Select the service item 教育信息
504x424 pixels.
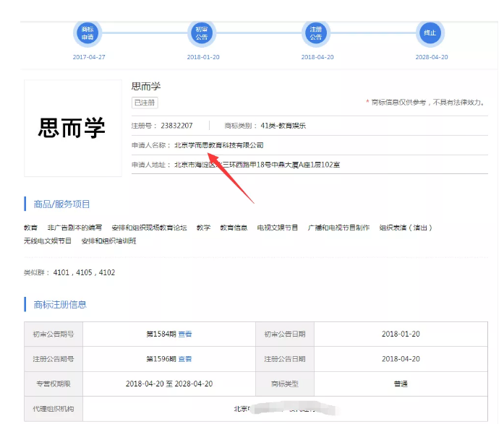(234, 228)
